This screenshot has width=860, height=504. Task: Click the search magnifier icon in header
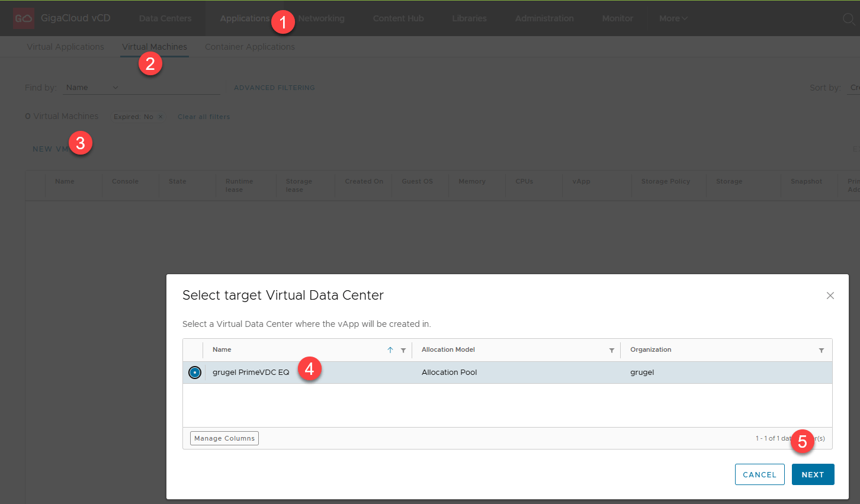848,18
